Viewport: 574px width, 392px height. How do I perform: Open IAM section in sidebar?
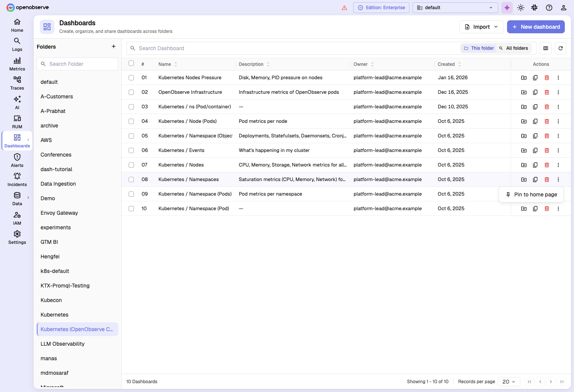(17, 218)
